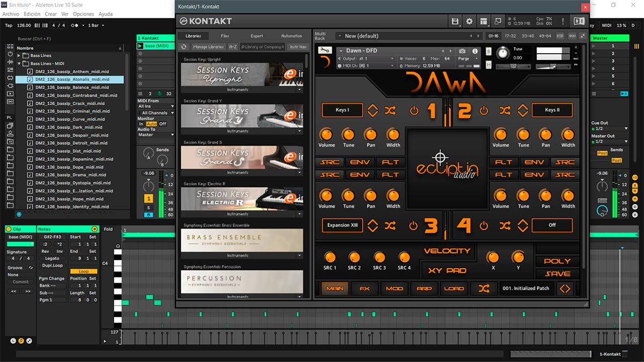This screenshot has width=644, height=362.
Task: Click the orange arrow in Notes header
Action: pos(94,229)
